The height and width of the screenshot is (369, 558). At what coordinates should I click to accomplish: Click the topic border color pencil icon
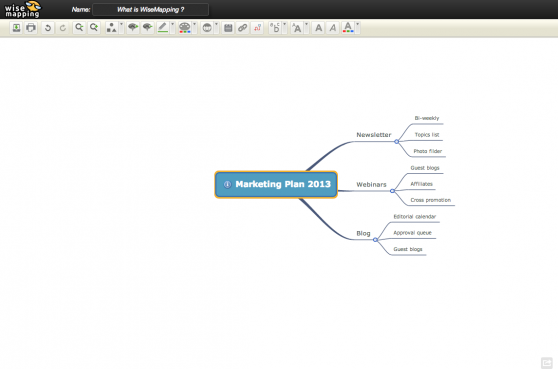coord(163,28)
